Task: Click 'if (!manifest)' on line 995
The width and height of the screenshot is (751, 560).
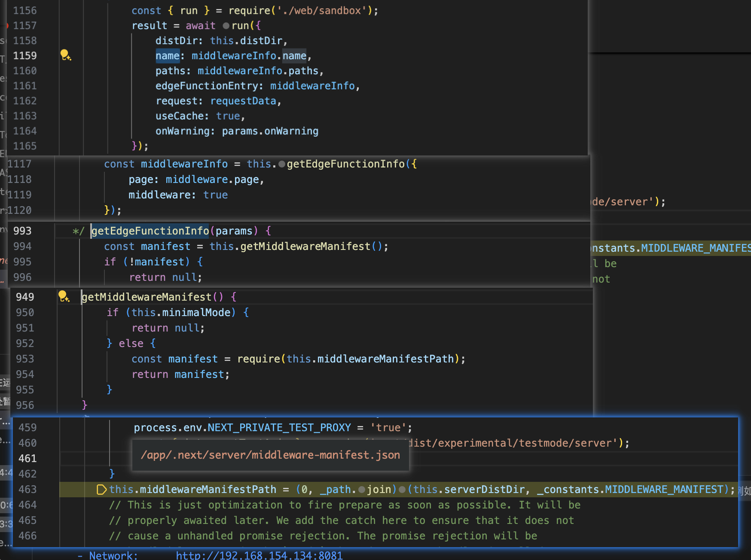Action: tap(147, 262)
